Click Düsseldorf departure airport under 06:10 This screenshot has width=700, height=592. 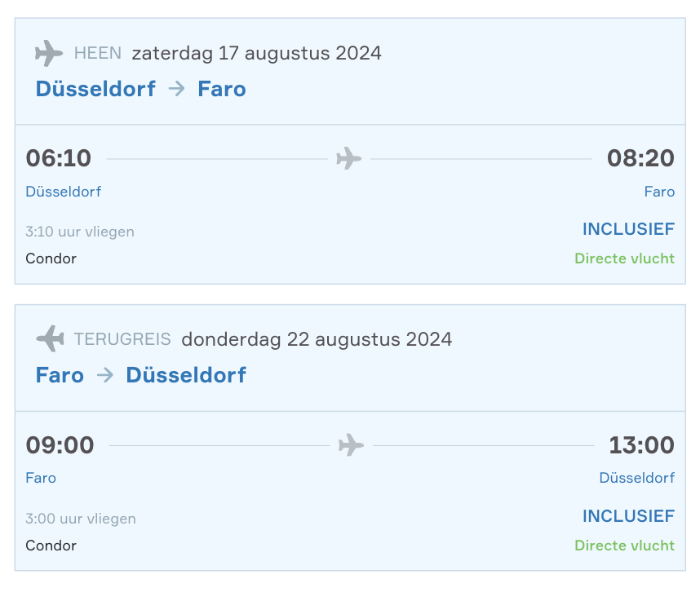point(64,192)
